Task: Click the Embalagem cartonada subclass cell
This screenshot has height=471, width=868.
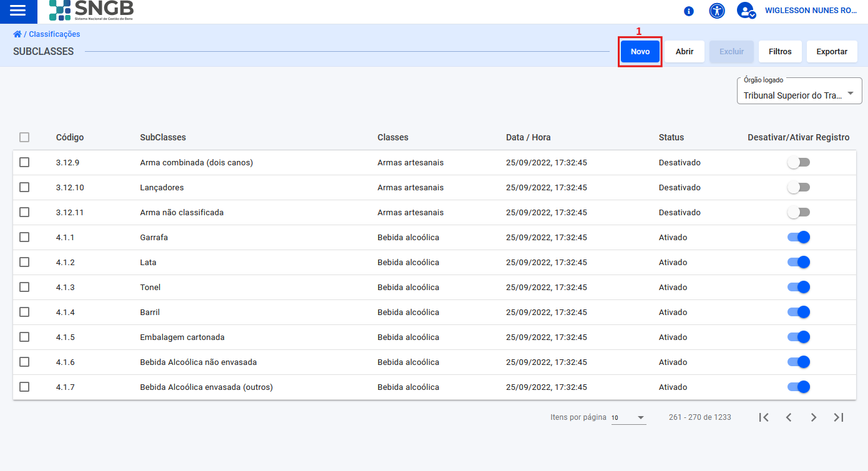Action: tap(182, 337)
